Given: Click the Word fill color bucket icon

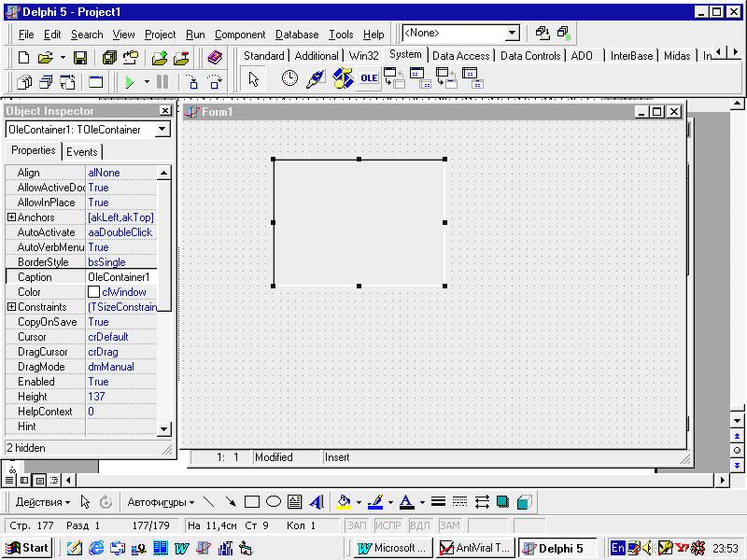Looking at the screenshot, I should tap(344, 502).
